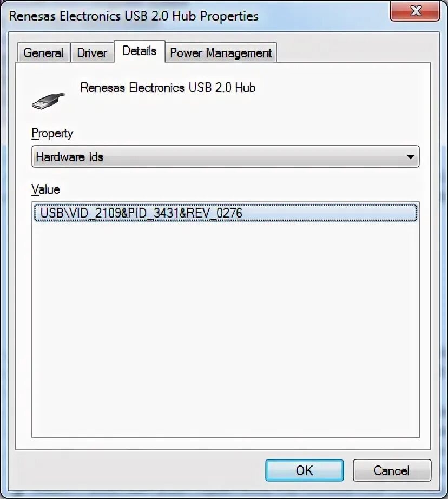Click the OK button

tap(305, 470)
